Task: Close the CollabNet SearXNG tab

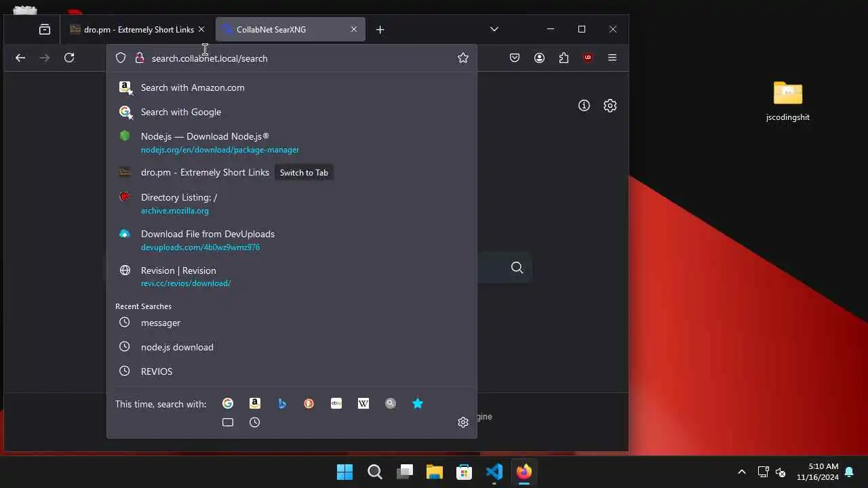Action: pos(354,29)
